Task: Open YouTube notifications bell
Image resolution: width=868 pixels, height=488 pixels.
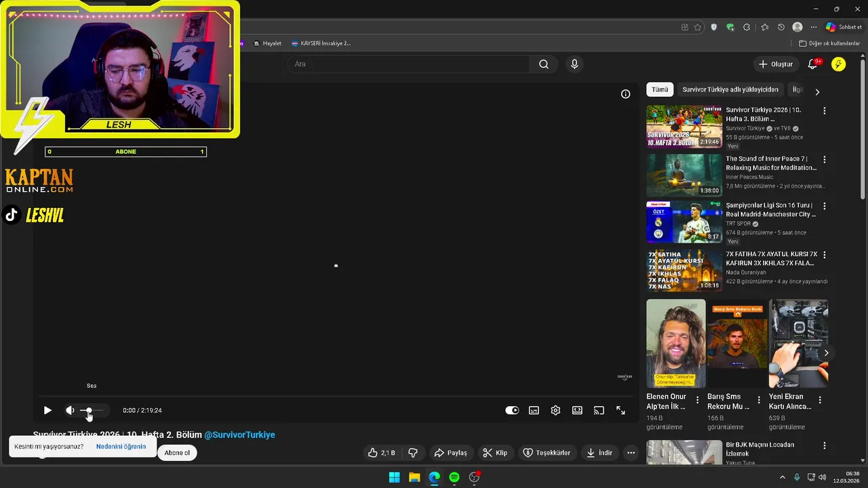Action: click(x=812, y=64)
